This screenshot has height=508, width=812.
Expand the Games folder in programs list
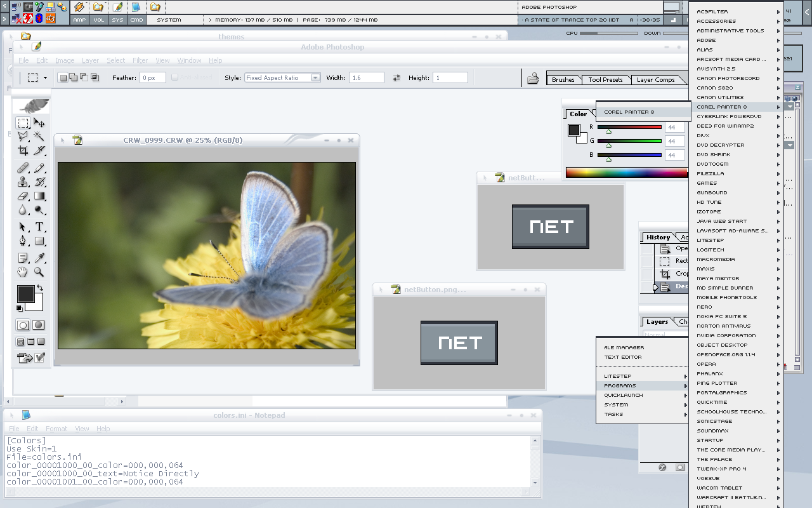pyautogui.click(x=737, y=183)
